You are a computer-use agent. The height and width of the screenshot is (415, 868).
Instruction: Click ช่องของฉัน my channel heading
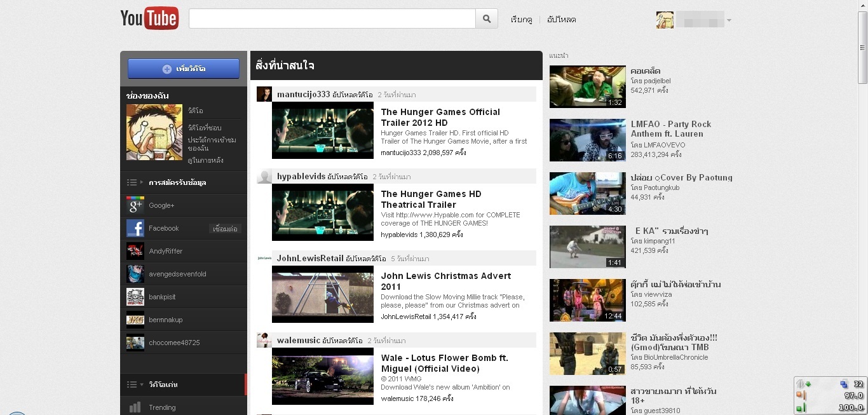(x=147, y=96)
